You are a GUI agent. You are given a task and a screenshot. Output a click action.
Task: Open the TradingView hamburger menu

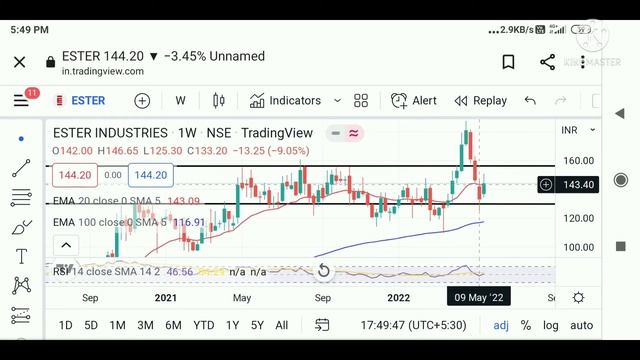[x=21, y=100]
